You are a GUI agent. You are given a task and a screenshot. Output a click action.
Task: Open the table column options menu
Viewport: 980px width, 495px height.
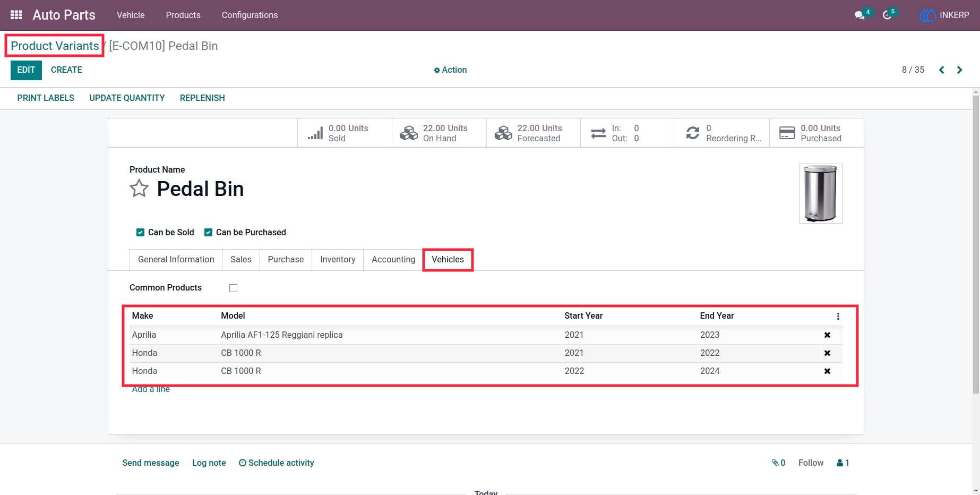(x=838, y=316)
